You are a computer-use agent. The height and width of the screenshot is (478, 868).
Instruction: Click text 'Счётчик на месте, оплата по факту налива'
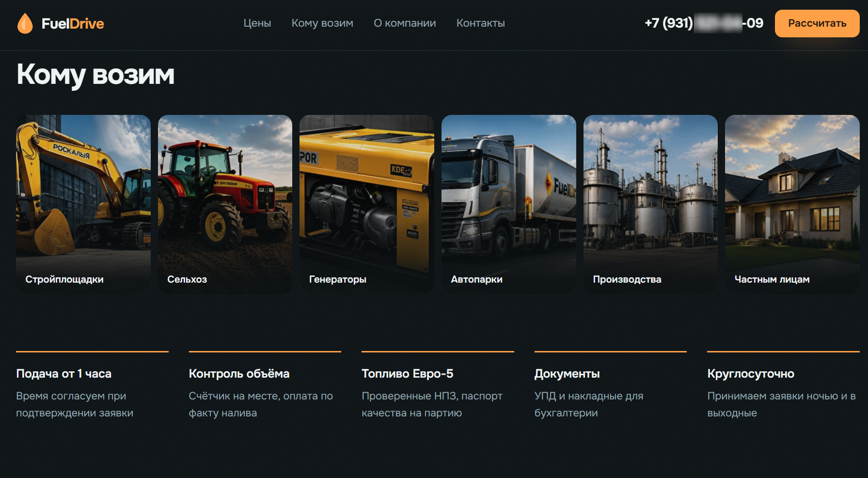pyautogui.click(x=261, y=404)
